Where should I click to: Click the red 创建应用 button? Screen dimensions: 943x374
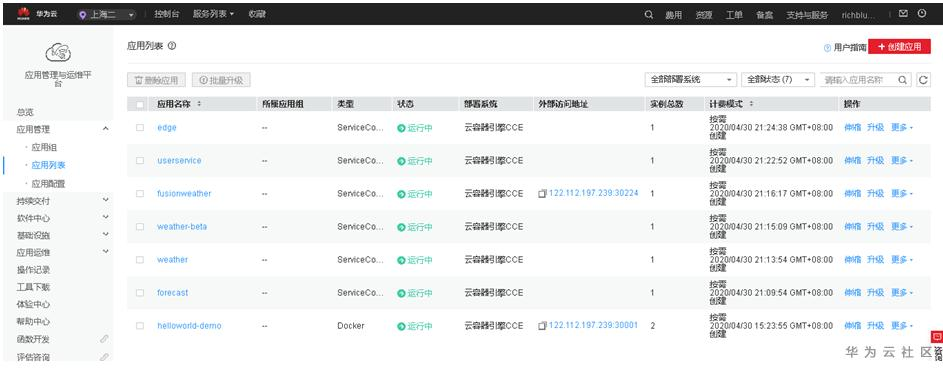[x=899, y=47]
